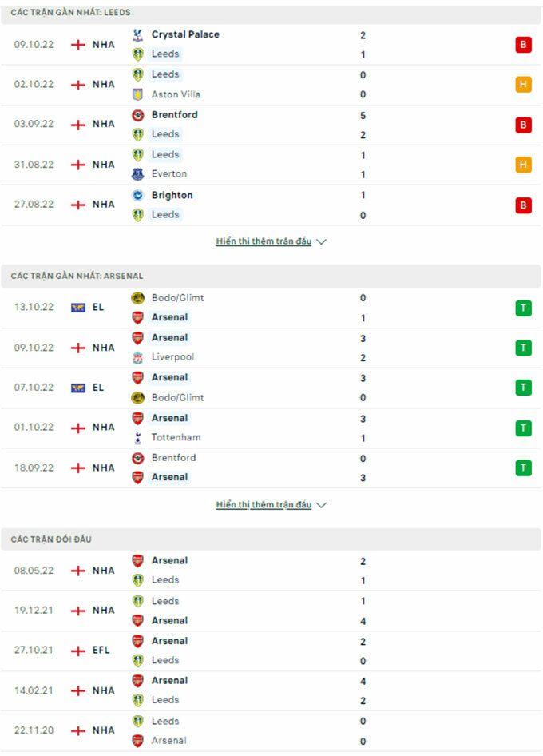
Task: Click the England flag on 09.10.22 Leeds match
Action: 78,45
